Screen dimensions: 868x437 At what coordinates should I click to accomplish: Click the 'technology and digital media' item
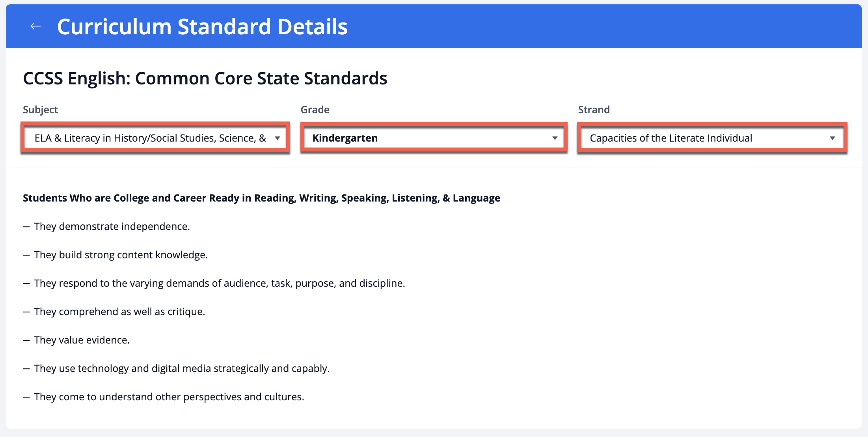tap(182, 368)
